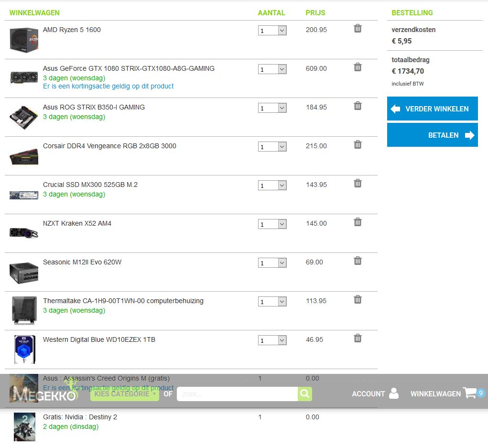488x448 pixels.
Task: Click the ROG STRIX motherboard thumbnail
Action: coord(24,117)
